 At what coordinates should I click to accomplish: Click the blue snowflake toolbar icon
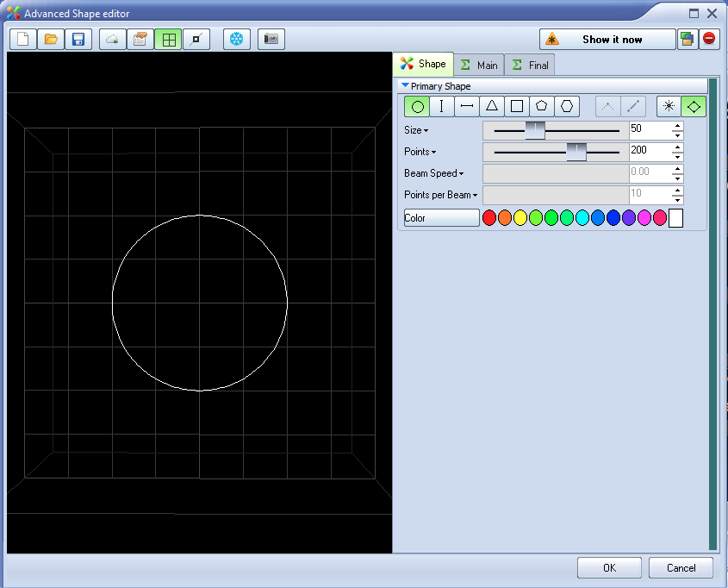point(236,40)
